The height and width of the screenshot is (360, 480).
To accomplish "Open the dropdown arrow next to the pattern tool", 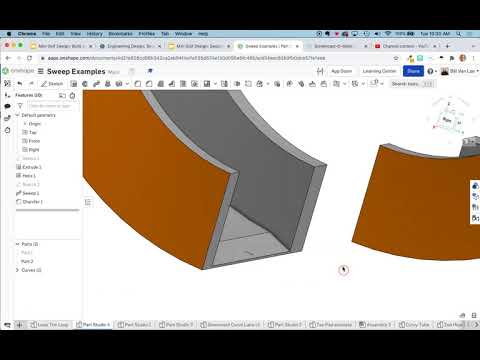I will pyautogui.click(x=215, y=84).
